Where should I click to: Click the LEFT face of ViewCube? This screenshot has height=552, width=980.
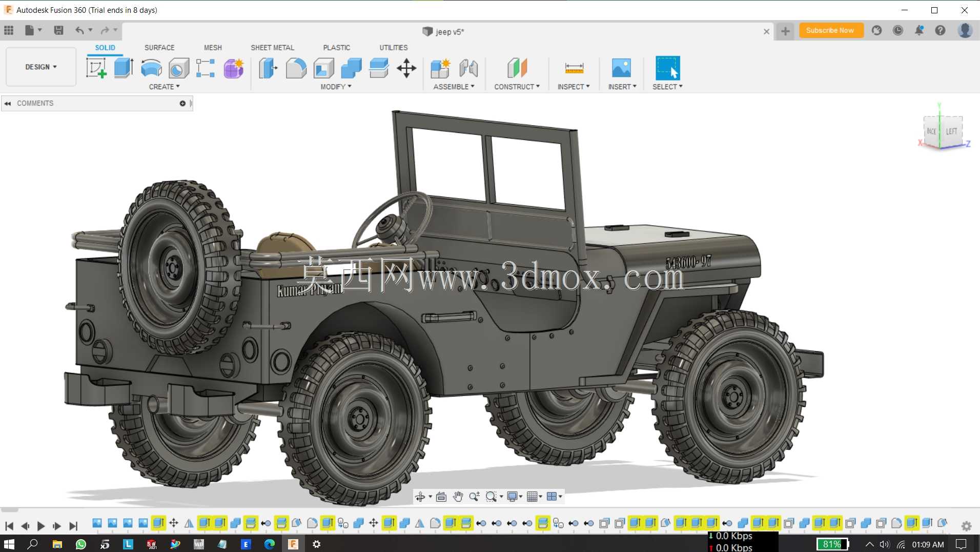tap(951, 131)
